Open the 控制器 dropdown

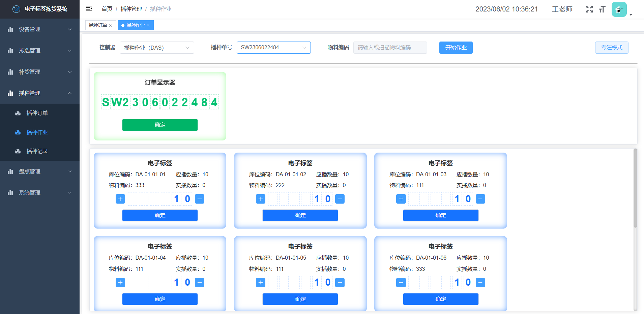pos(157,48)
